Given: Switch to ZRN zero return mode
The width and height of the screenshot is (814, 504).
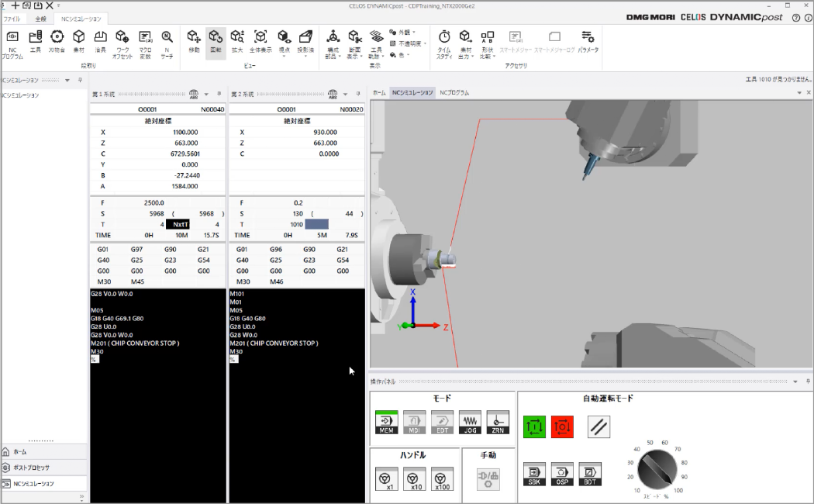Looking at the screenshot, I should click(x=498, y=423).
